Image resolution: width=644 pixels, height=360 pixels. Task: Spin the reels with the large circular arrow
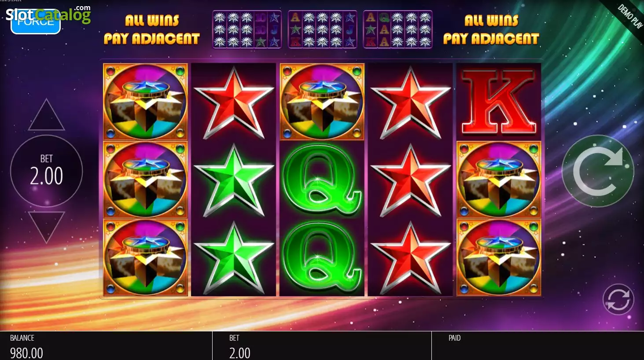tap(598, 171)
